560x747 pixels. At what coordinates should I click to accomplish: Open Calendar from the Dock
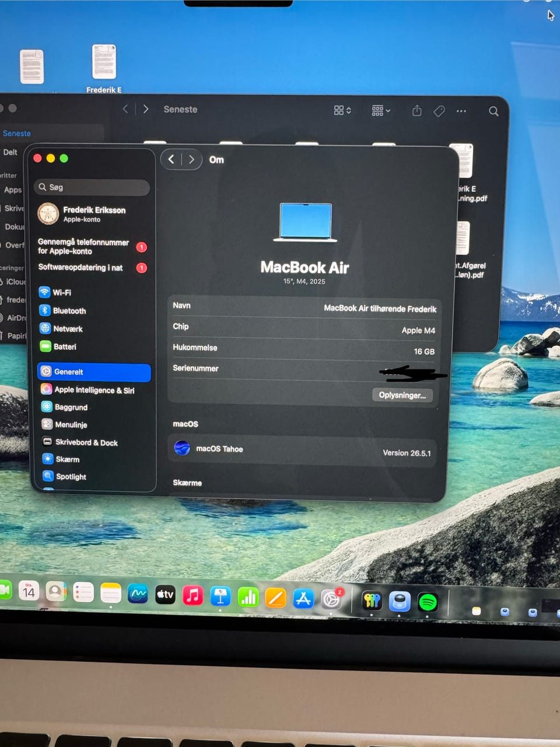(x=29, y=592)
